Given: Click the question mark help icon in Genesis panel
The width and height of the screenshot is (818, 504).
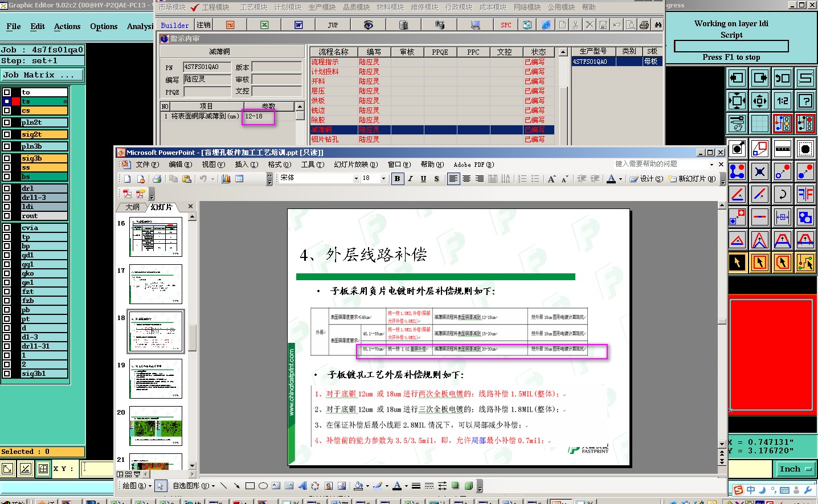Looking at the screenshot, I should coord(805,101).
